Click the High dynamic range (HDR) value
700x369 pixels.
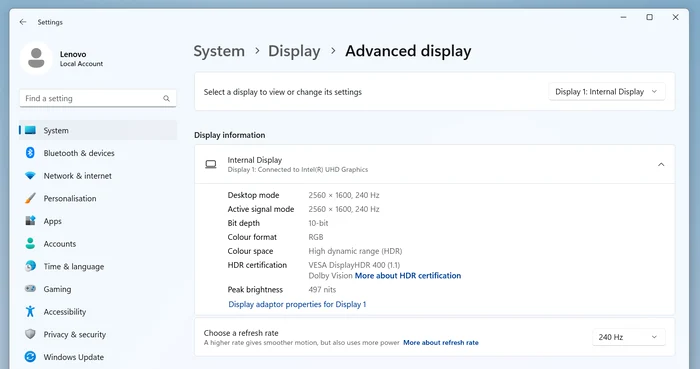pyautogui.click(x=355, y=251)
